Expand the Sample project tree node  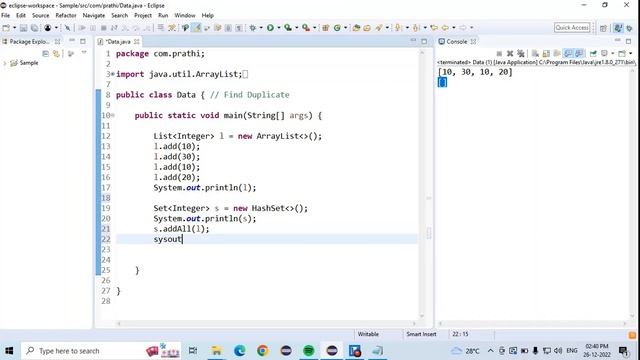5,63
